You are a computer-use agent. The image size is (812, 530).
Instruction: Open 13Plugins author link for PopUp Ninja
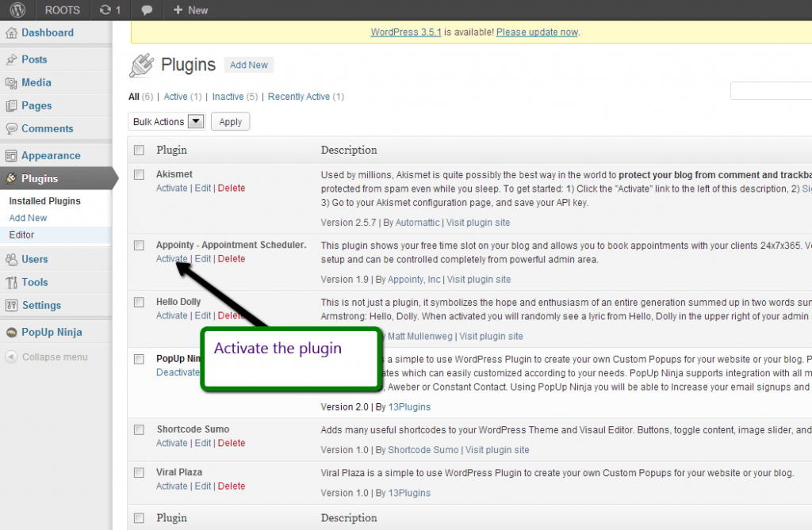coord(409,407)
